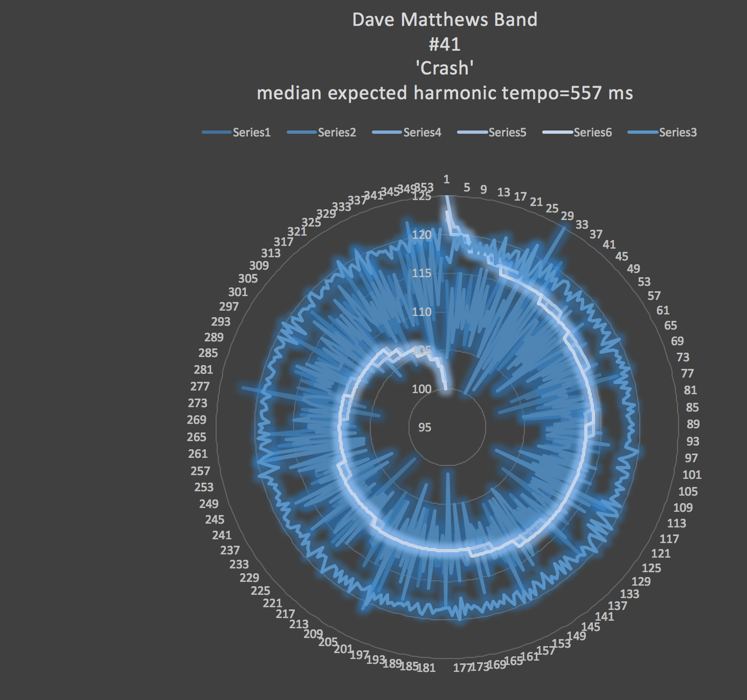Select outer category label 57
Screen dimensions: 747x700
click(654, 296)
